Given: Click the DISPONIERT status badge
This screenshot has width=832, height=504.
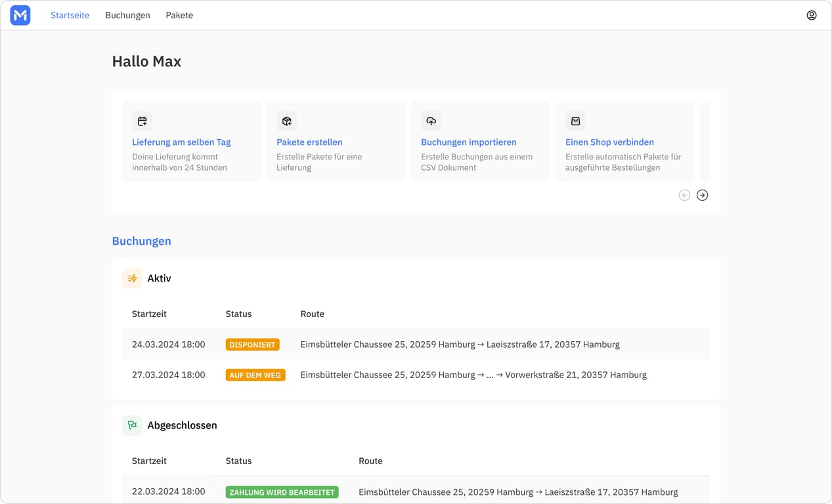Looking at the screenshot, I should tap(253, 345).
